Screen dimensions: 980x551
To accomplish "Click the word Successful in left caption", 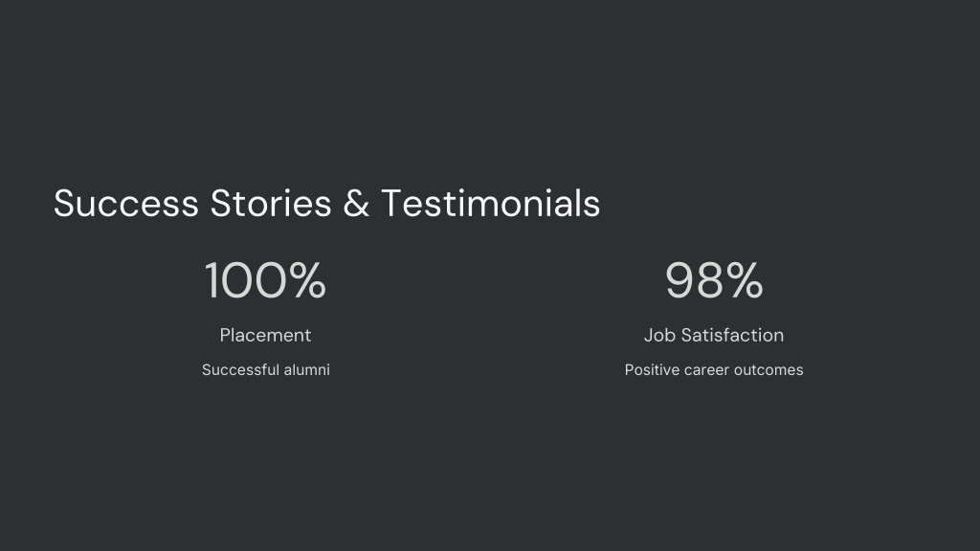I will click(x=240, y=370).
